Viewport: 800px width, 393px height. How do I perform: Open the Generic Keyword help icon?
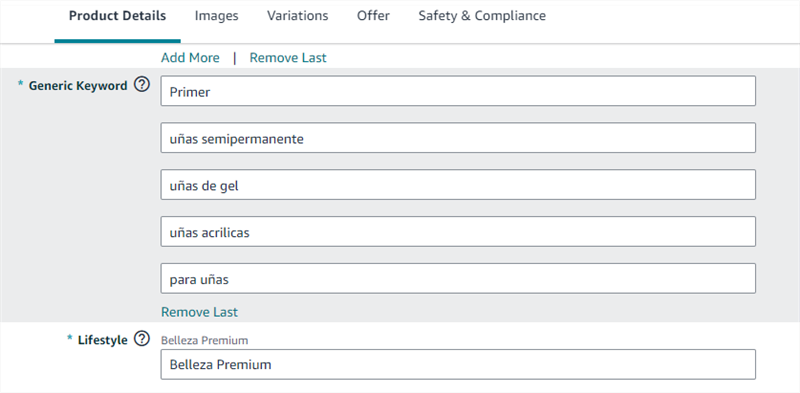(x=142, y=85)
